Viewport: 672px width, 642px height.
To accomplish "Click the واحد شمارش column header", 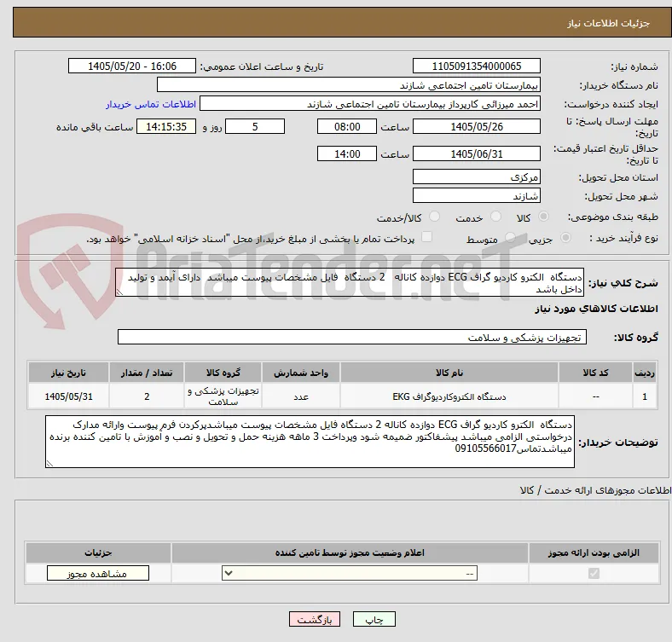I will (x=301, y=373).
